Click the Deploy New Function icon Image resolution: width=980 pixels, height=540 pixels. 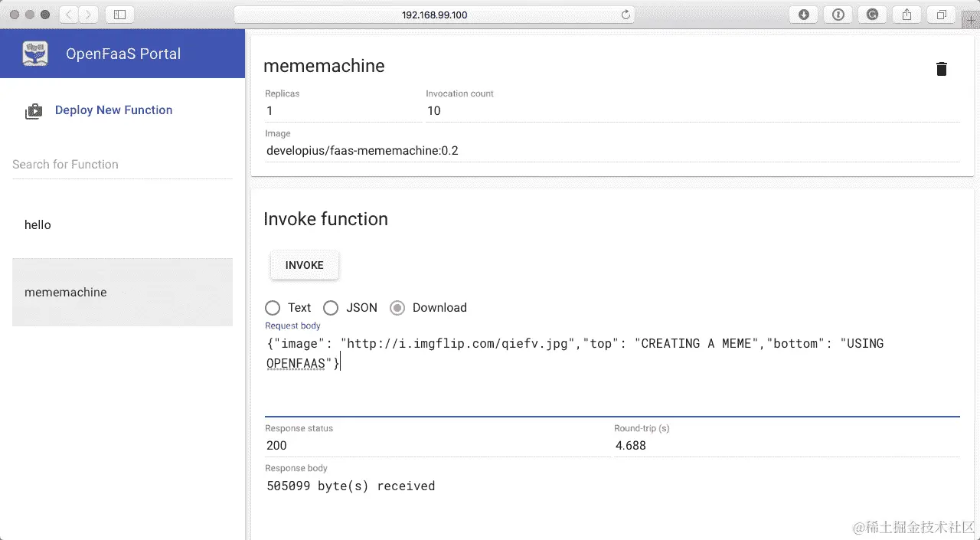tap(34, 111)
